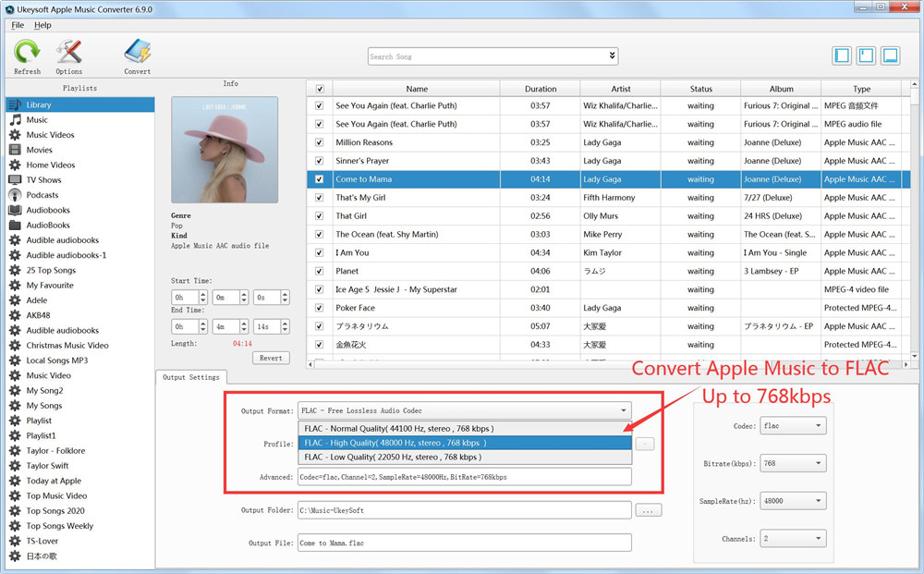Switch to left panel layout icon
The width and height of the screenshot is (924, 574).
pyautogui.click(x=842, y=55)
